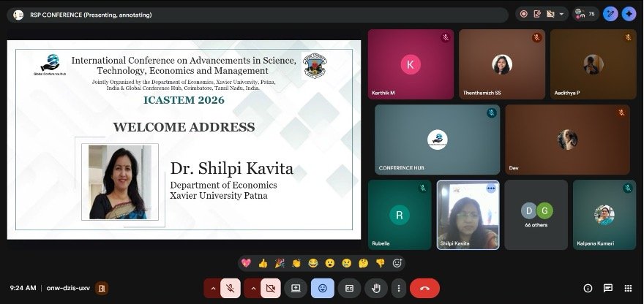Expand audio settings arrow next to microphone
Viewport: 644px width, 304px height.
click(213, 289)
